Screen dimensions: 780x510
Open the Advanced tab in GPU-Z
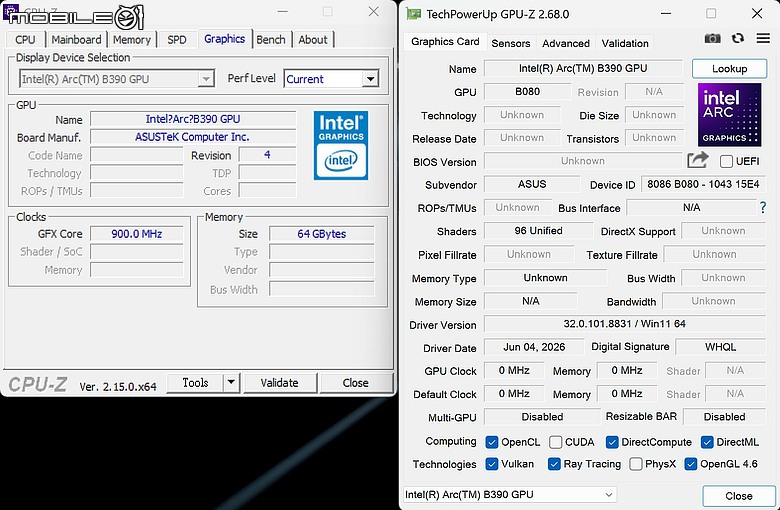tap(566, 43)
